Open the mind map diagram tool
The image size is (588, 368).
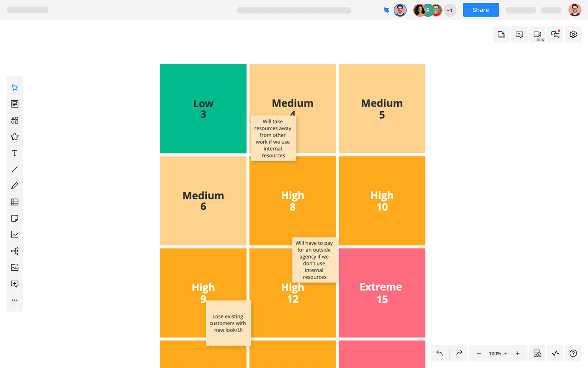(x=15, y=251)
